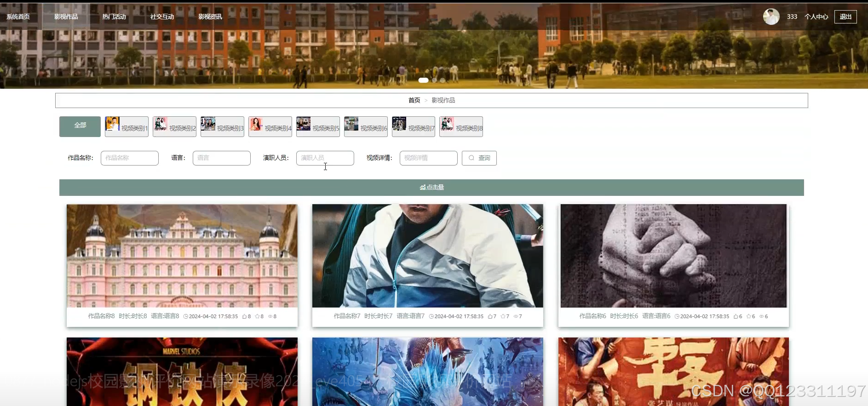Click the eye views icon for 作品名称7
The width and height of the screenshot is (868, 406).
(x=516, y=316)
